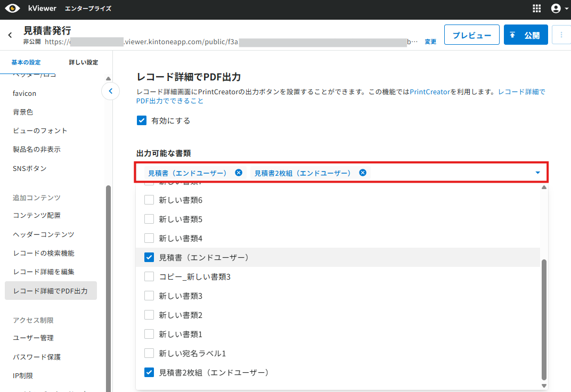Image resolution: width=571 pixels, height=392 pixels.
Task: Check 新しい書類1 option
Action: (149, 334)
